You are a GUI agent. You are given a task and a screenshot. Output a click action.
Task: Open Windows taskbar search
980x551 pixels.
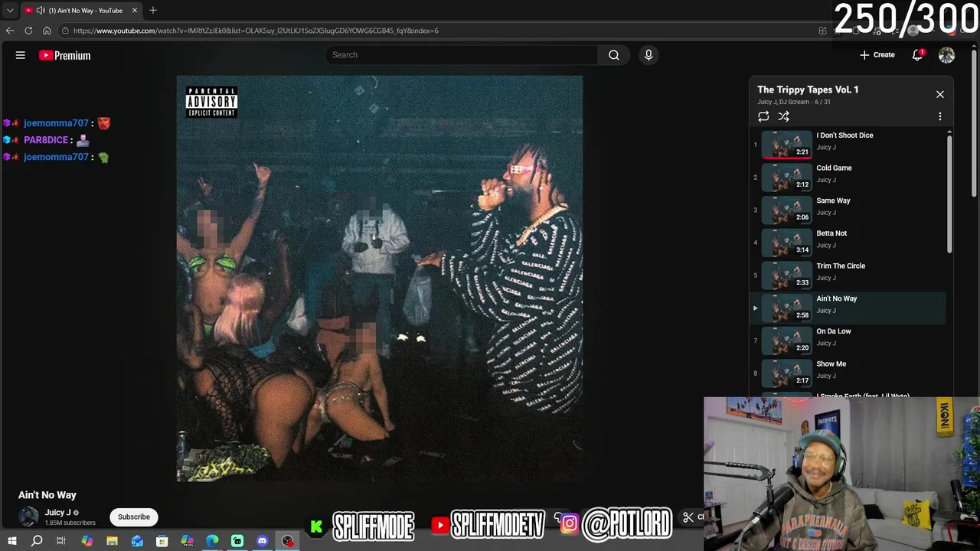[x=37, y=541]
